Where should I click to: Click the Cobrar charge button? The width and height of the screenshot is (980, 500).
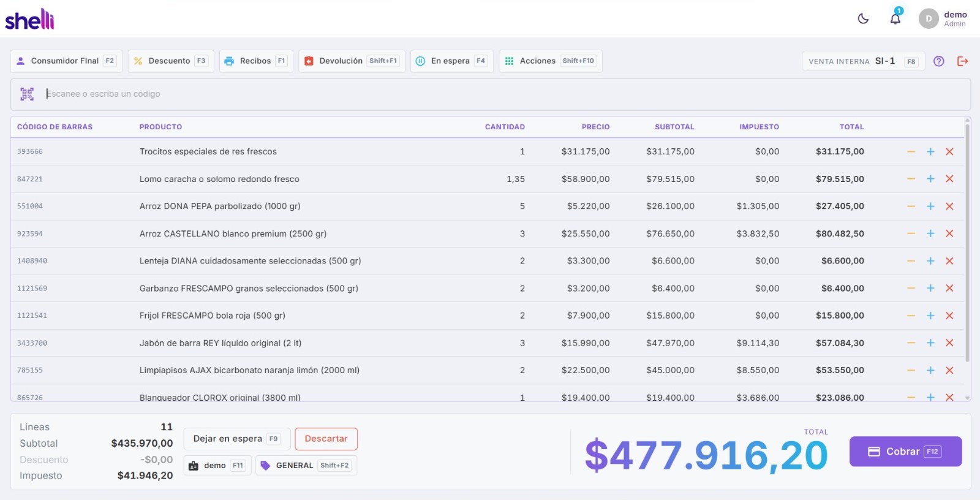pos(905,452)
